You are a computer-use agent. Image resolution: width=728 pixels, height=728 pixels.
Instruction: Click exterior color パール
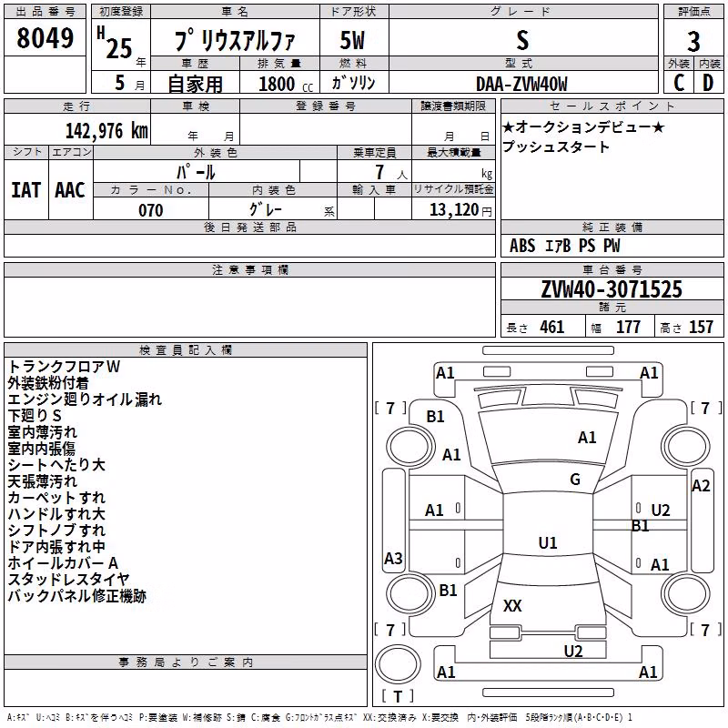[196, 172]
